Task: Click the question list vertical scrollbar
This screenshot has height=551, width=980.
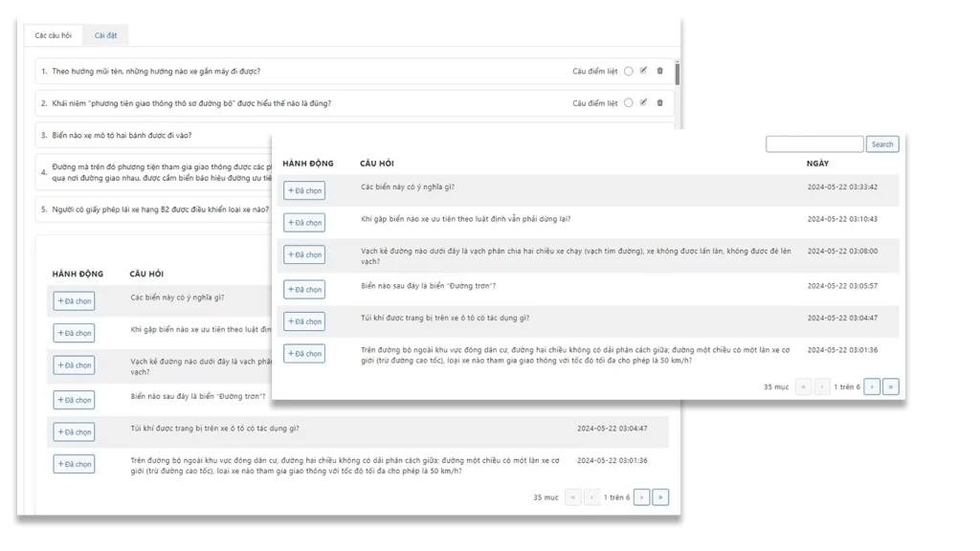Action: coord(678,75)
